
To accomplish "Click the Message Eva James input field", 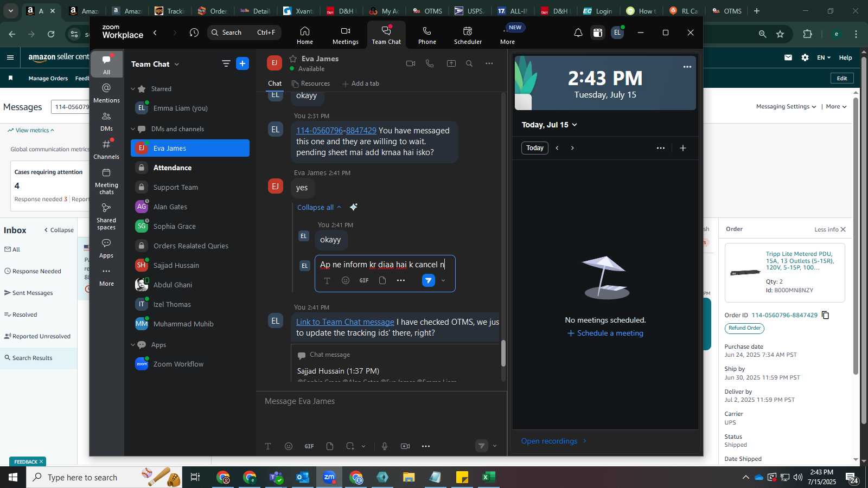I will 381,401.
